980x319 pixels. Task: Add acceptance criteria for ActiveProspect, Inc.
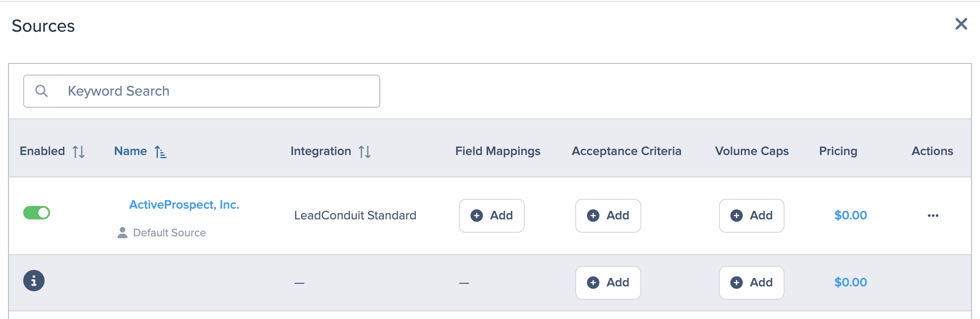pyautogui.click(x=608, y=216)
